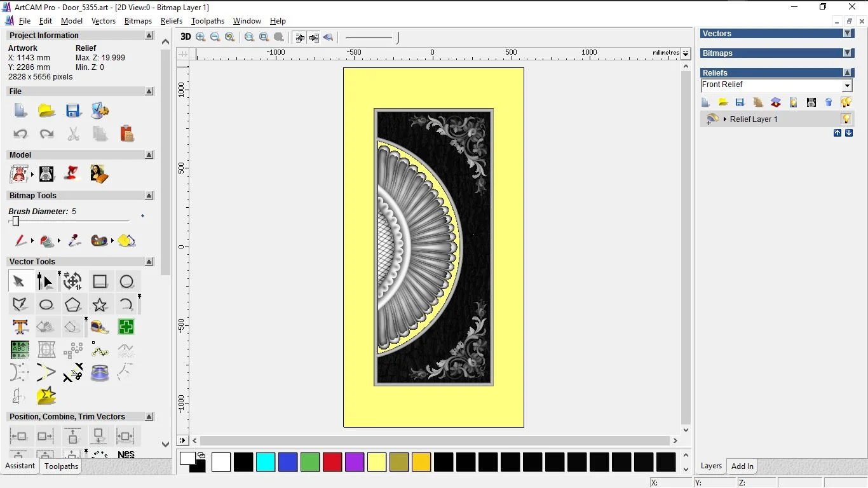Image resolution: width=868 pixels, height=488 pixels.
Task: Select the Create Text tool
Action: click(x=20, y=327)
